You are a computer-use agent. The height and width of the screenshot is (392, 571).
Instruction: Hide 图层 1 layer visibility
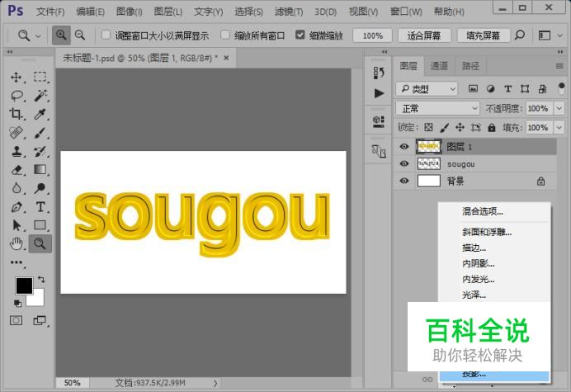tap(403, 146)
